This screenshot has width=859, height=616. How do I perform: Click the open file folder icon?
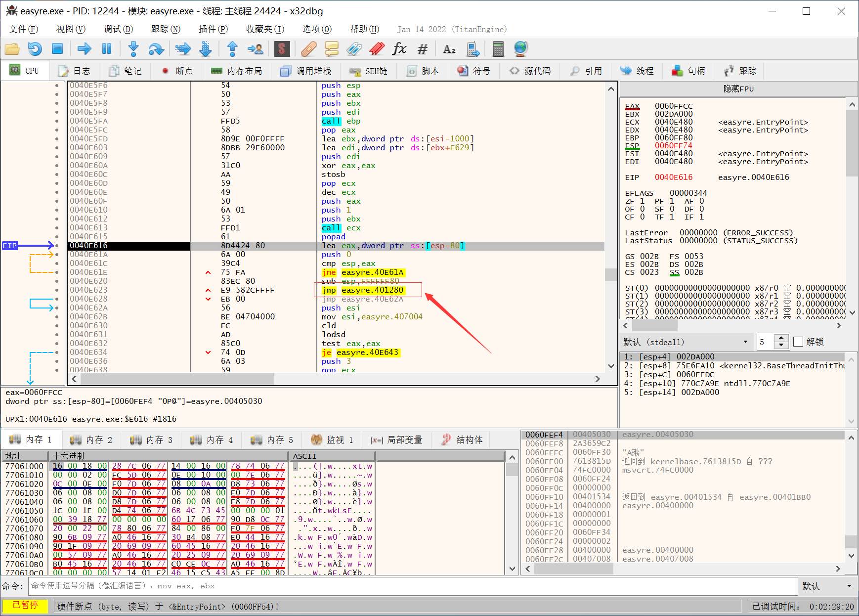tap(12, 49)
